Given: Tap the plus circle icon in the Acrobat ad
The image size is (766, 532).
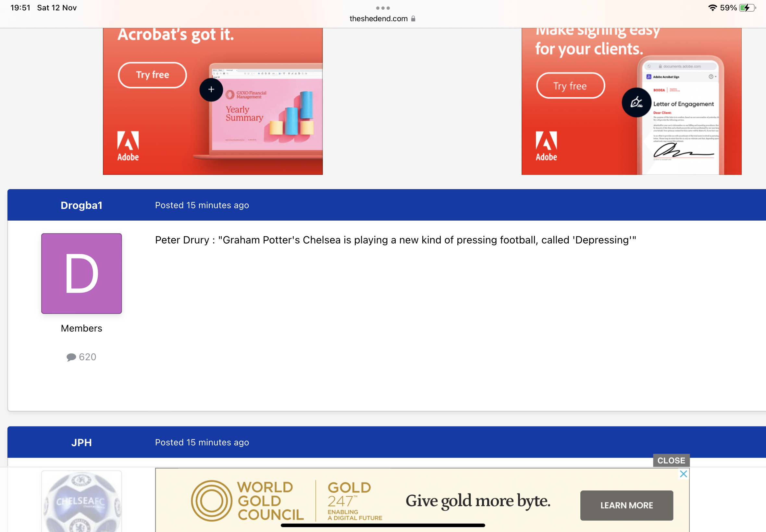Looking at the screenshot, I should [211, 89].
